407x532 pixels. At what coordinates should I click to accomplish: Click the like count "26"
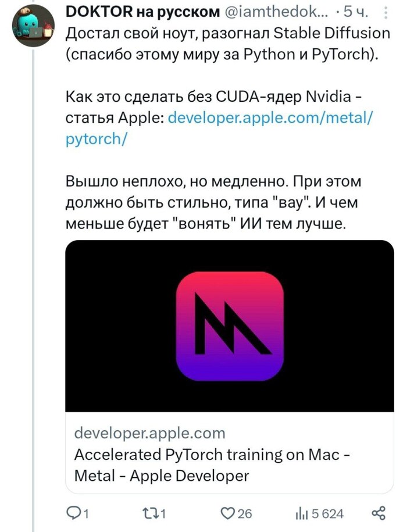coord(245,513)
